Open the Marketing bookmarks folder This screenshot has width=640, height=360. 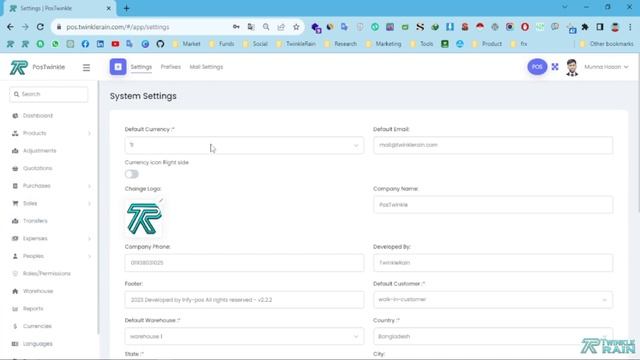[x=383, y=44]
